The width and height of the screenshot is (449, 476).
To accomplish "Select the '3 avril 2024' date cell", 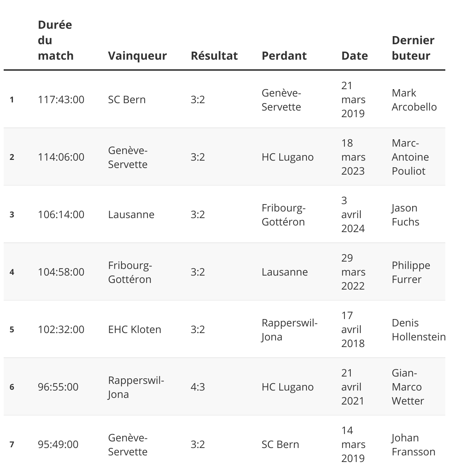I will coord(353,214).
